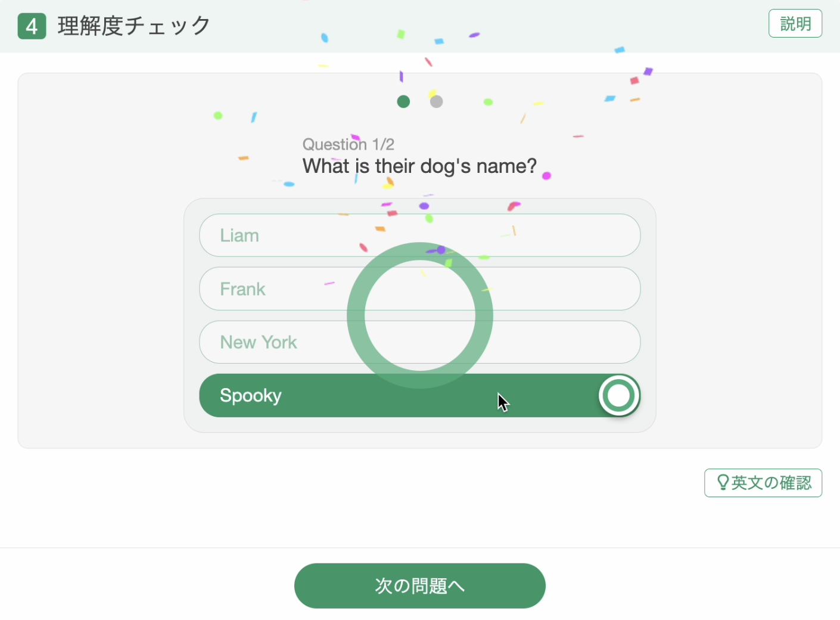The width and height of the screenshot is (840, 620).
Task: Choose the Frank answer option
Action: (420, 289)
